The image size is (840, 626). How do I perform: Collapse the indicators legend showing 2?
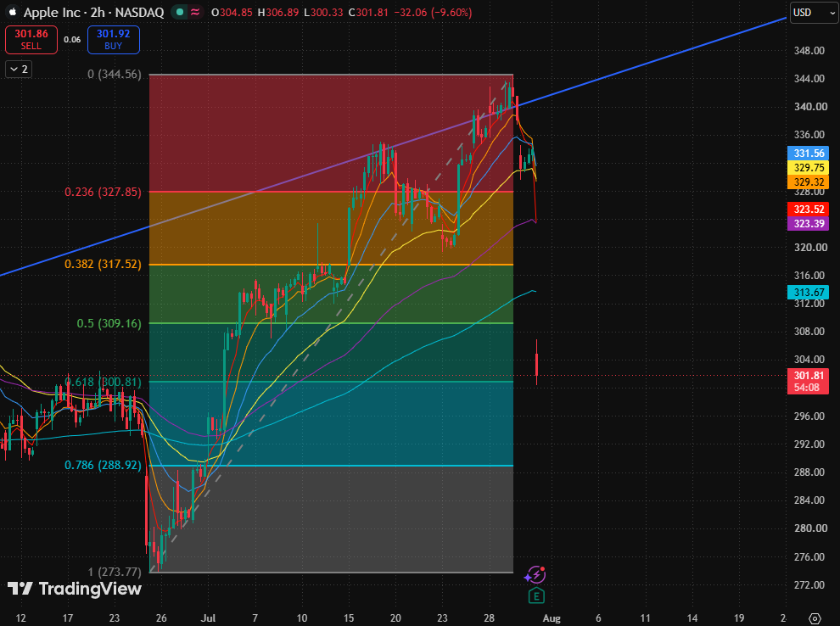coord(19,69)
